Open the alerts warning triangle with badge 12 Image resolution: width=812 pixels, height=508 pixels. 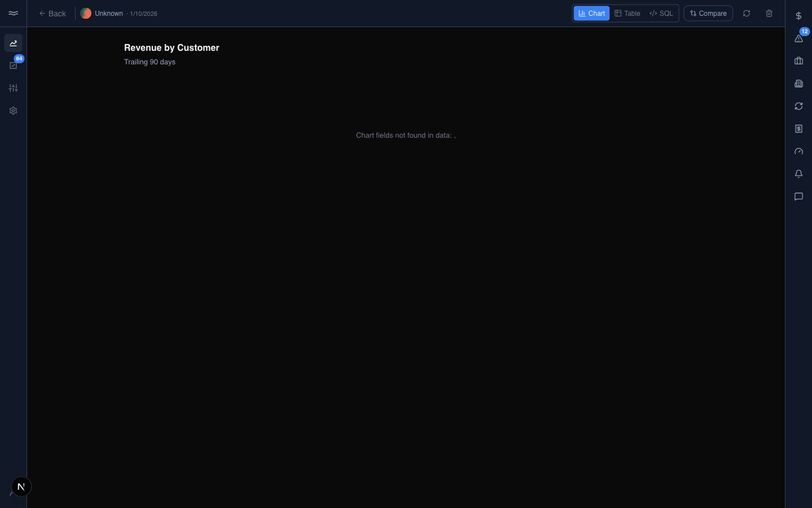click(x=798, y=38)
